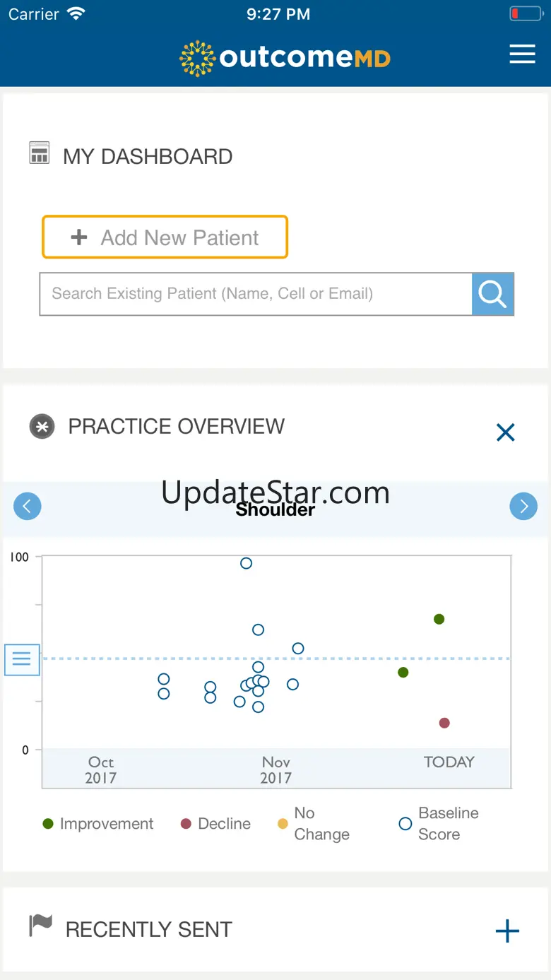
Task: Expand Recently Sent with plus icon
Action: pos(507,931)
